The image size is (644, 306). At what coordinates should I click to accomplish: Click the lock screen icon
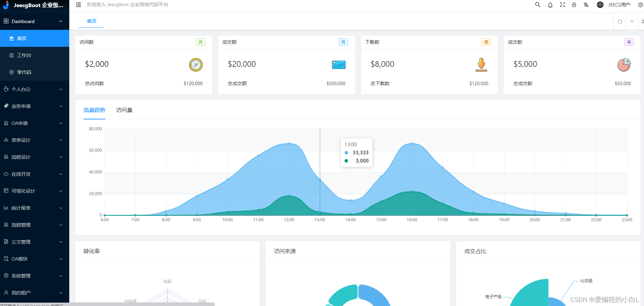pos(574,5)
